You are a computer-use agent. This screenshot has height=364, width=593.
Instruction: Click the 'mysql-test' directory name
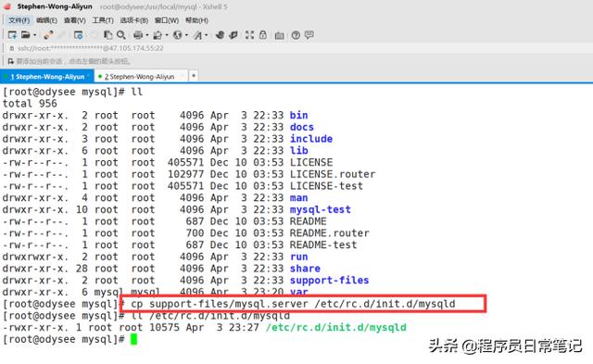pyautogui.click(x=321, y=209)
